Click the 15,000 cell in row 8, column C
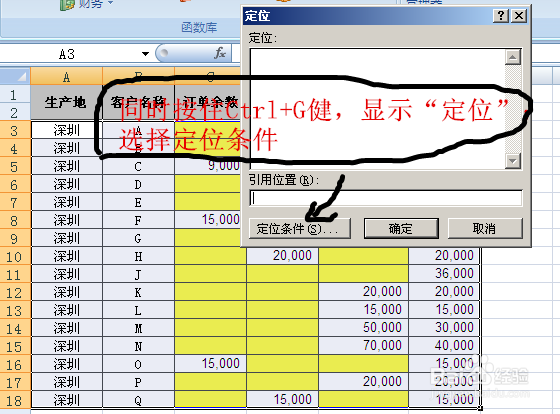Viewport: 560px width, 414px height. click(x=208, y=220)
